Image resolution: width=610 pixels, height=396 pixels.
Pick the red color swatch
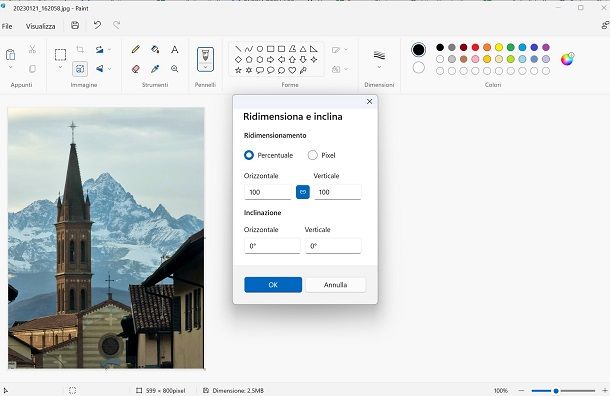click(x=475, y=47)
